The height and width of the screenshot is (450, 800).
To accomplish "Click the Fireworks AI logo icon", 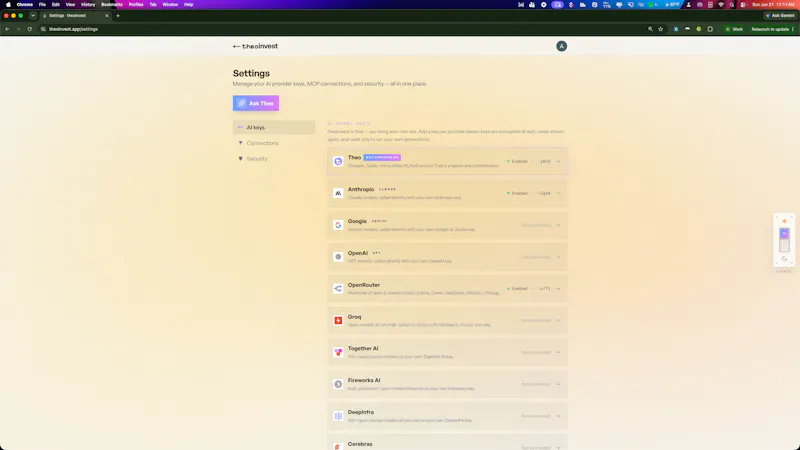I will (x=338, y=384).
